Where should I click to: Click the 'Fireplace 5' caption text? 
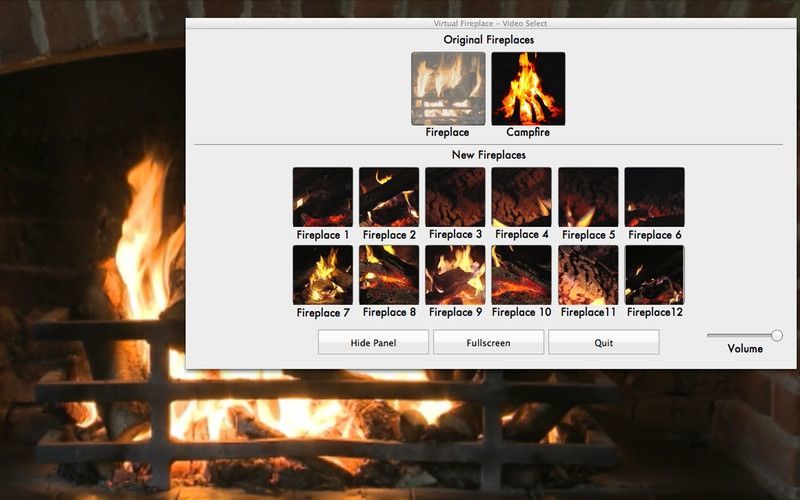(x=588, y=235)
